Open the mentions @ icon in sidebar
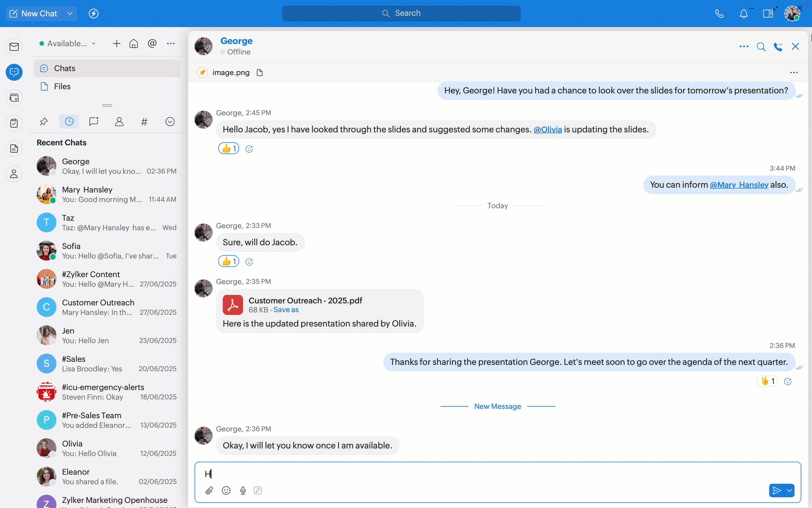 coord(152,43)
